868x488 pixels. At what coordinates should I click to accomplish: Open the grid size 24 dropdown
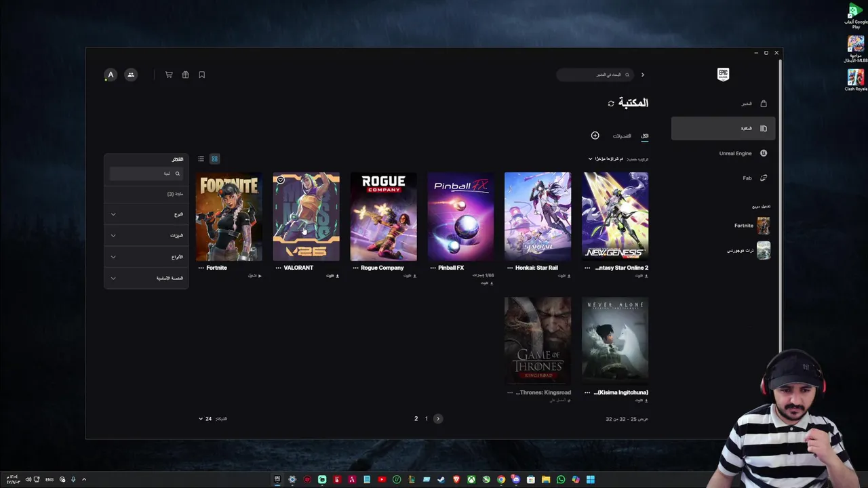[x=205, y=419]
